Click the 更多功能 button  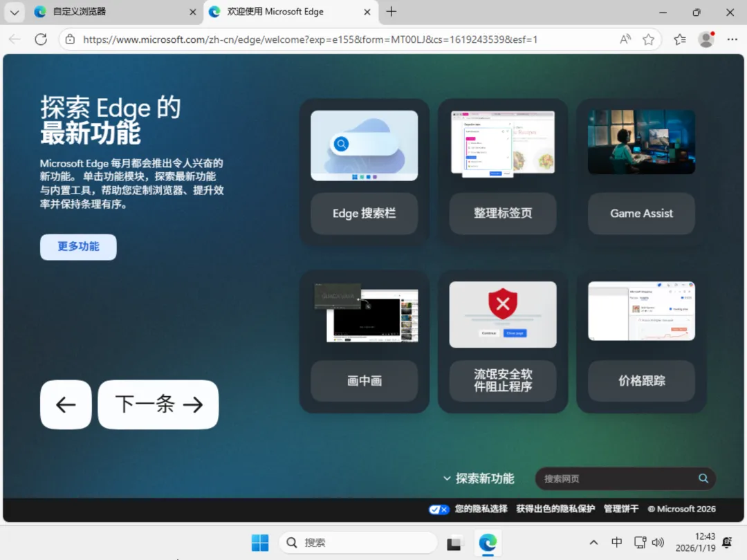[x=78, y=247]
